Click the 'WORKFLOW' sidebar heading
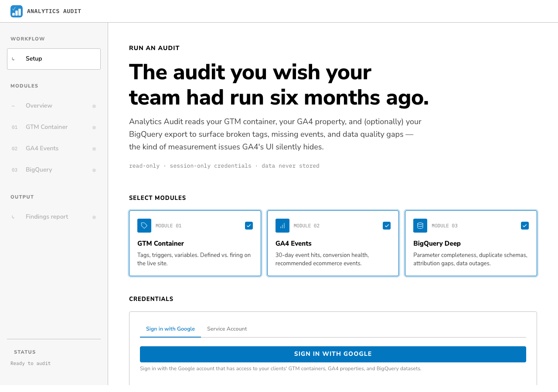The width and height of the screenshot is (558, 392). click(x=27, y=39)
